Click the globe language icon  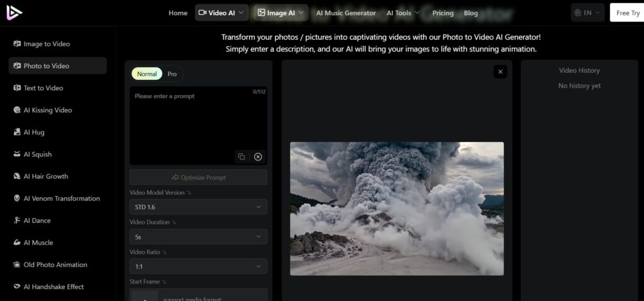coord(577,13)
